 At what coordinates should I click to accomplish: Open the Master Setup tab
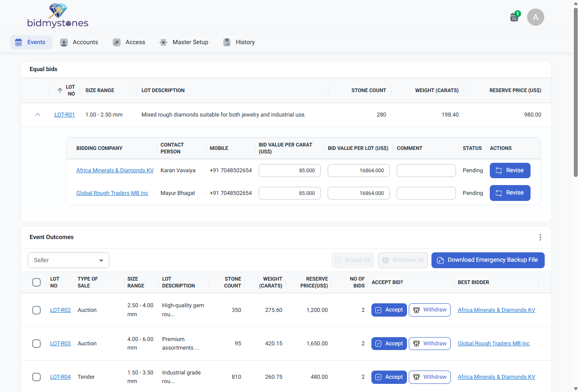pos(184,42)
